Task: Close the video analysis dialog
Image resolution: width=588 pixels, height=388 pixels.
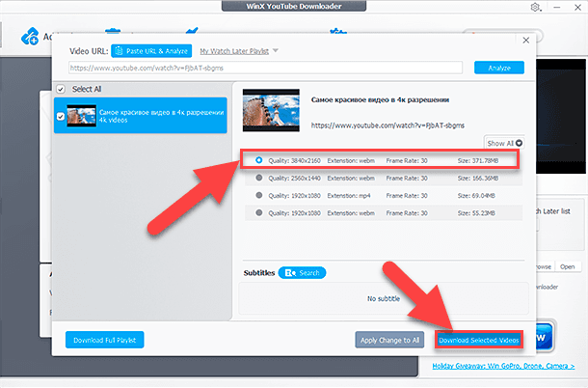Action: [x=525, y=41]
